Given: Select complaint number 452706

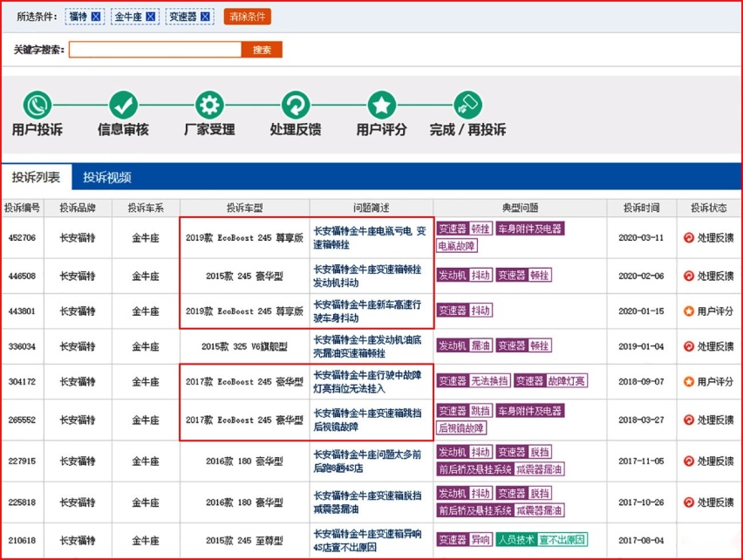Looking at the screenshot, I should 23,238.
